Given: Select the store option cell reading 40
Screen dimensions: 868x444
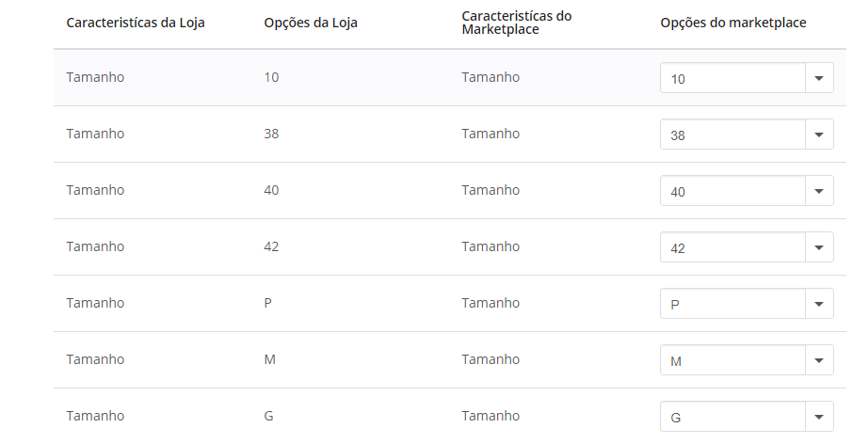Looking at the screenshot, I should (x=271, y=190).
